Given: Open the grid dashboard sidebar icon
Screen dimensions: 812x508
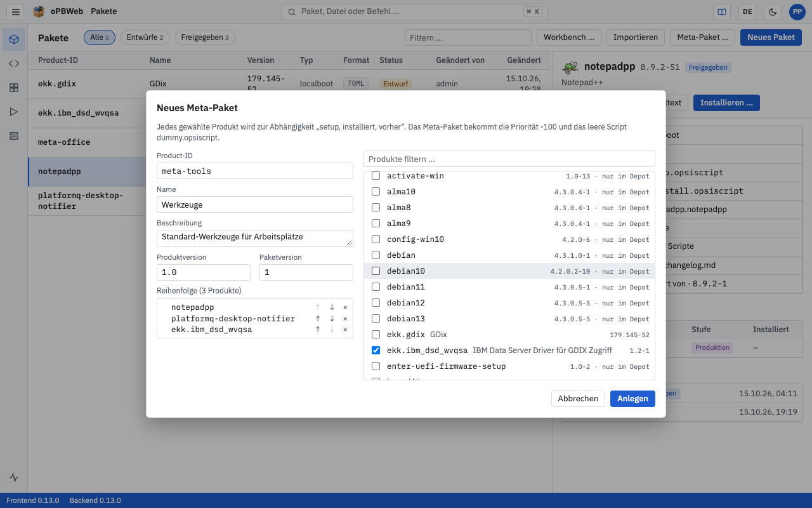Looking at the screenshot, I should pyautogui.click(x=14, y=88).
